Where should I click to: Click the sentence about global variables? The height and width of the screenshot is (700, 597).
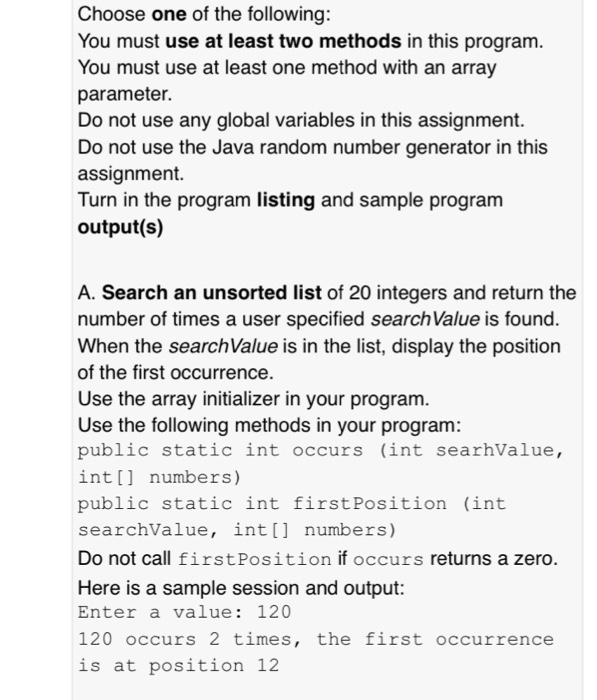pyautogui.click(x=301, y=121)
